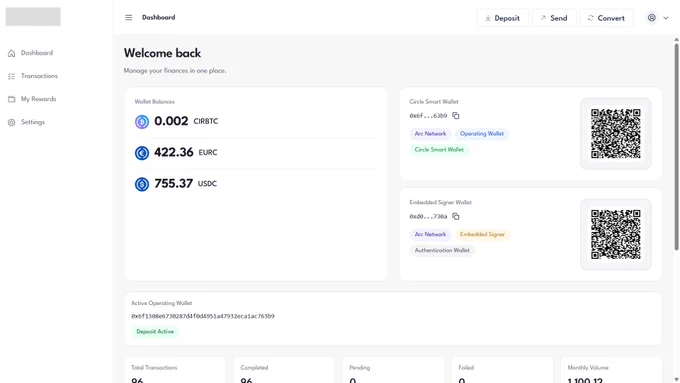The width and height of the screenshot is (680, 383).
Task: Click the Deposit button
Action: [502, 18]
